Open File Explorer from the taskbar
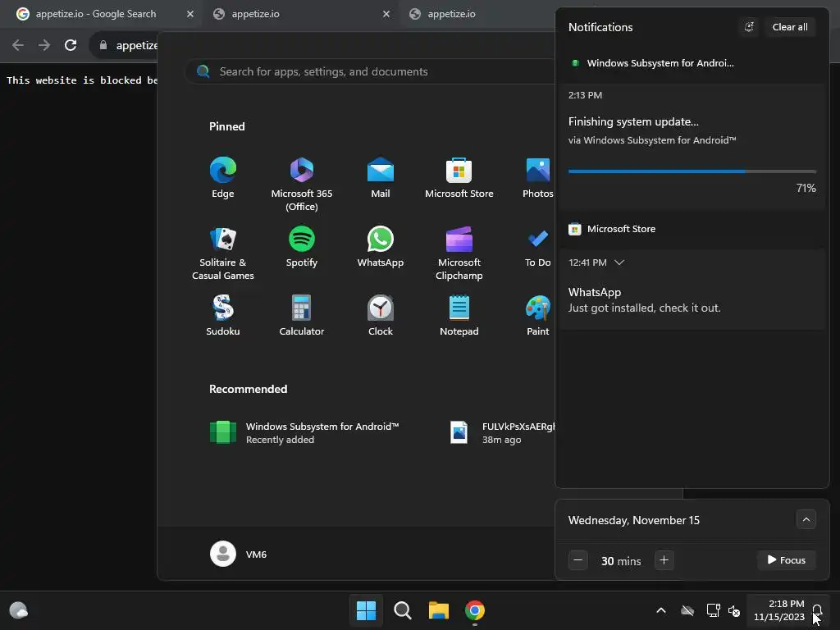Screen dimensions: 840x630 [x=438, y=610]
